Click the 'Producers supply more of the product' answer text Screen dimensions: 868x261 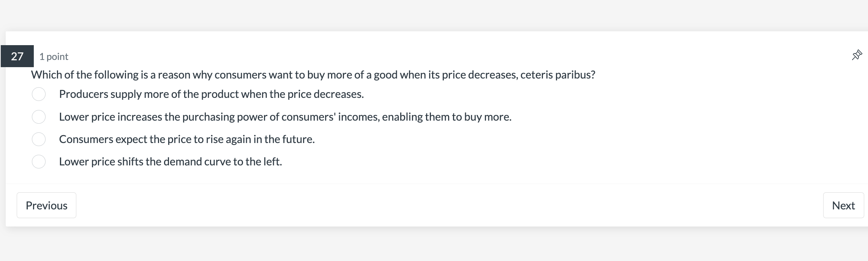coord(211,94)
